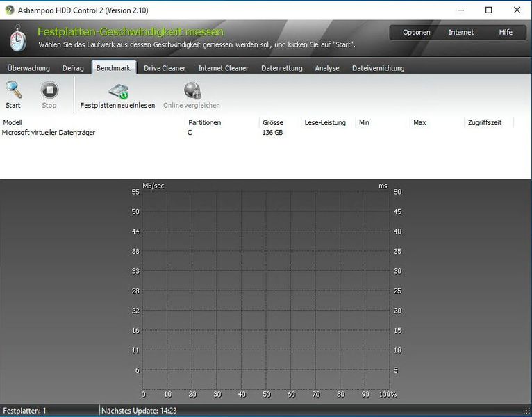
Task: Close the Ashampoo HDD Control window
Action: 517,10
